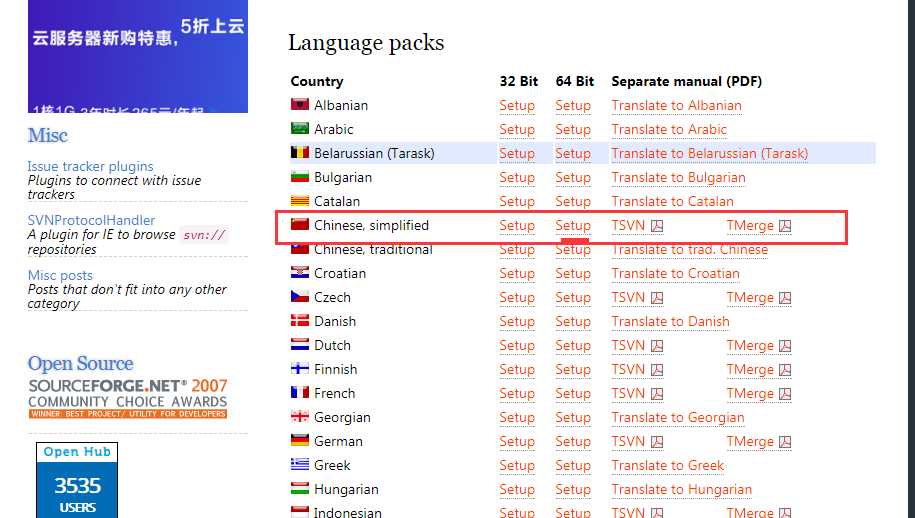Click the Croatian flag icon
The height and width of the screenshot is (518, 915).
click(300, 272)
